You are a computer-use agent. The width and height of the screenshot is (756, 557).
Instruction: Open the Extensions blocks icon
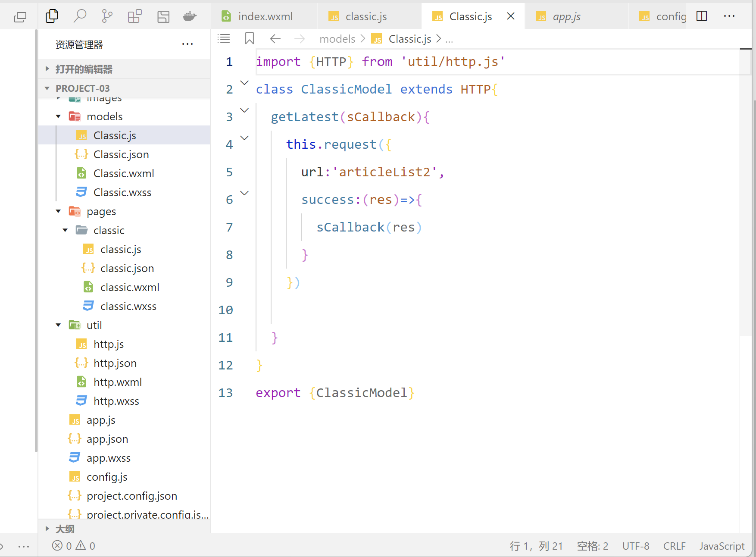pos(134,16)
